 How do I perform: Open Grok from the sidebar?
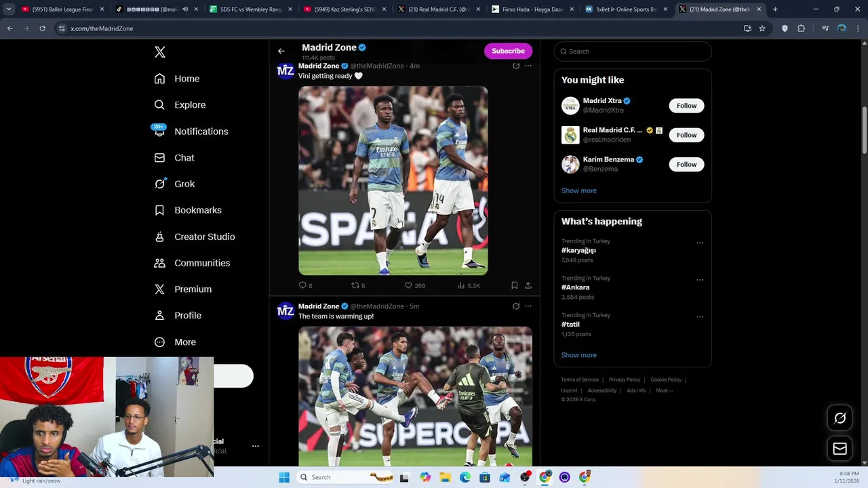click(174, 184)
